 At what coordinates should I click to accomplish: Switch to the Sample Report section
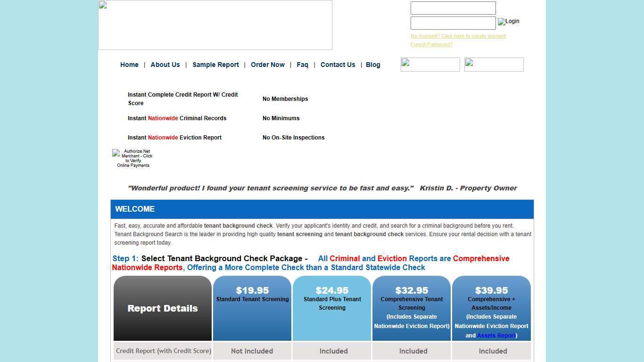tap(215, 65)
